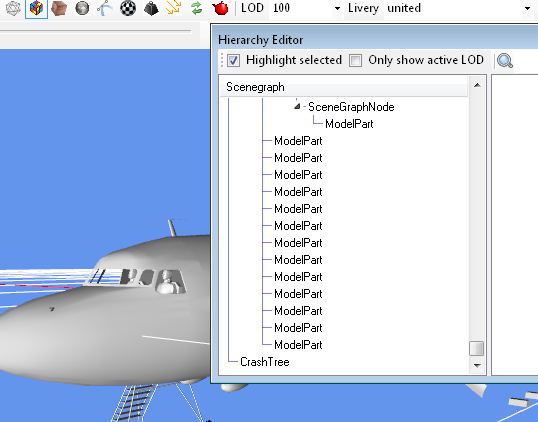Screen dimensions: 538x422
Task: Click the blue curve attachpoint icon
Action: click(x=105, y=8)
